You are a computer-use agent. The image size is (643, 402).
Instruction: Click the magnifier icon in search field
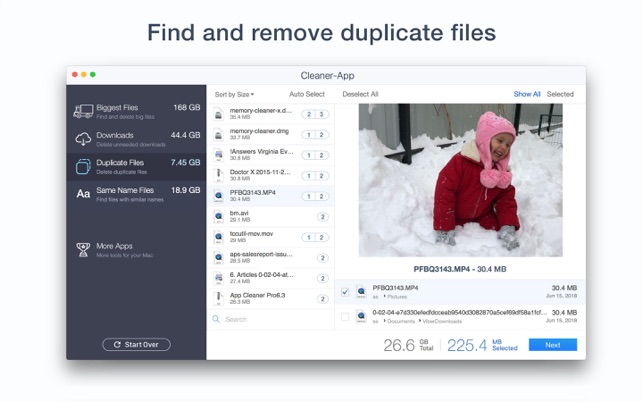(216, 319)
